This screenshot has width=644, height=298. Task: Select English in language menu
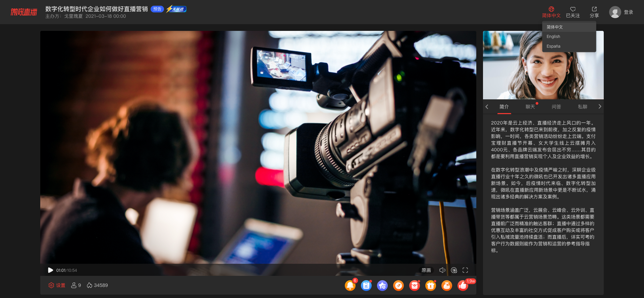tap(569, 37)
